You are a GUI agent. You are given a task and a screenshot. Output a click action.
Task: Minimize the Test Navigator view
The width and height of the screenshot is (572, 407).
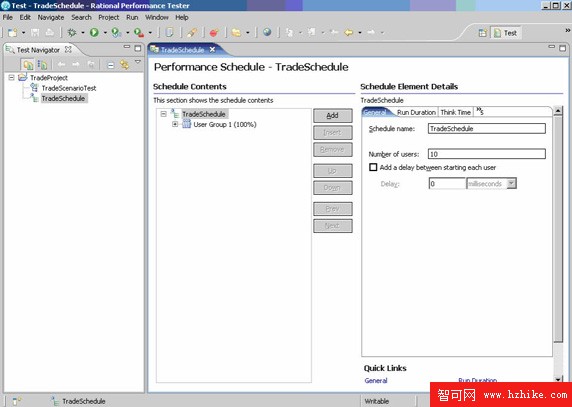click(127, 47)
